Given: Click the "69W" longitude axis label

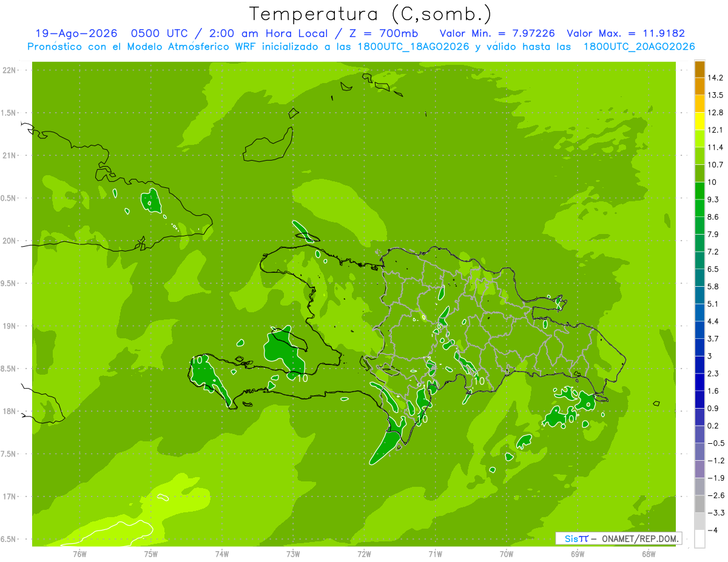Looking at the screenshot, I should pos(578,554).
